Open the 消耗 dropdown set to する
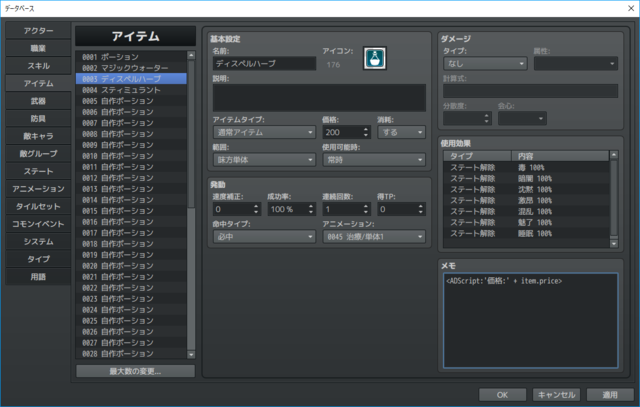Viewport: 640px width, 407px height. click(x=402, y=132)
